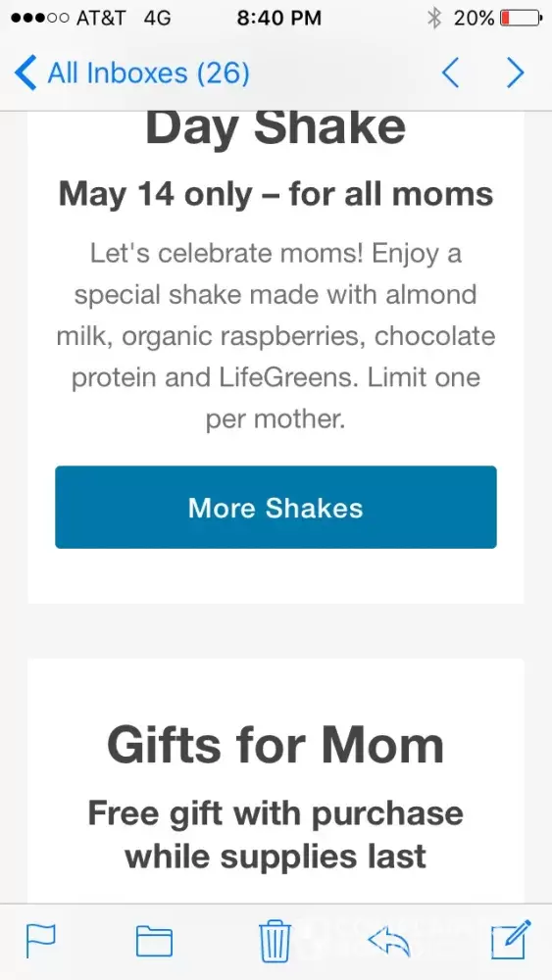Screen dimensions: 552x980
Task: Go to previous message arrow
Action: tap(451, 73)
